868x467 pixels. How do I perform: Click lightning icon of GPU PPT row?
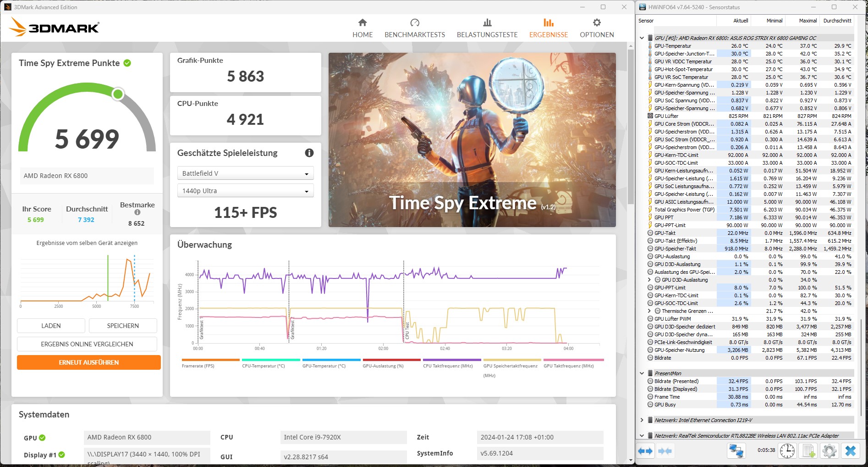650,217
